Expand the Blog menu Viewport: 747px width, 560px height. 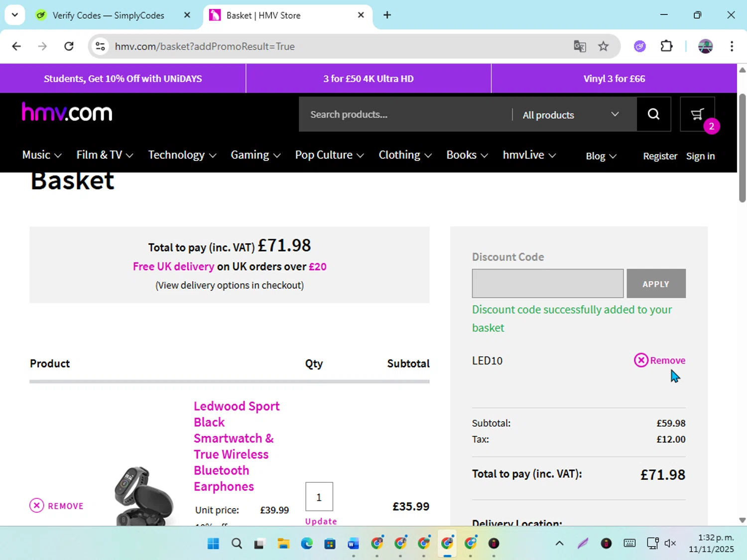601,156
